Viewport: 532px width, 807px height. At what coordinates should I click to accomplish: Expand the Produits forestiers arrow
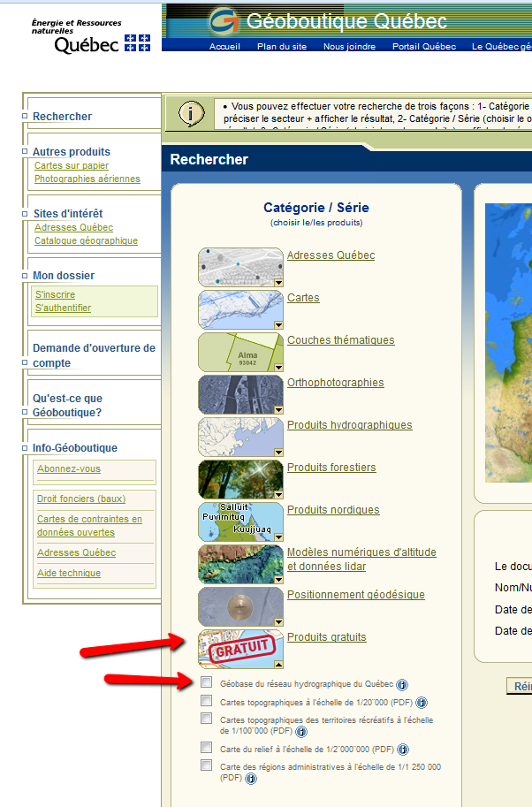(x=278, y=495)
